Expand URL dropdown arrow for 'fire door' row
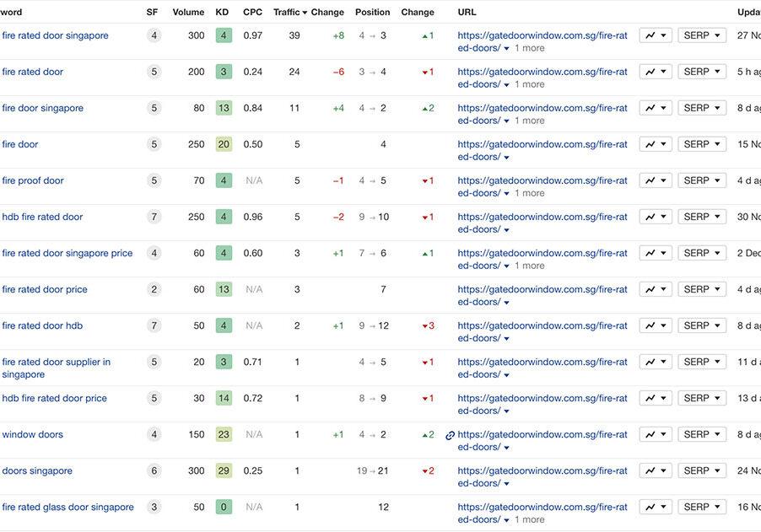 pos(507,157)
